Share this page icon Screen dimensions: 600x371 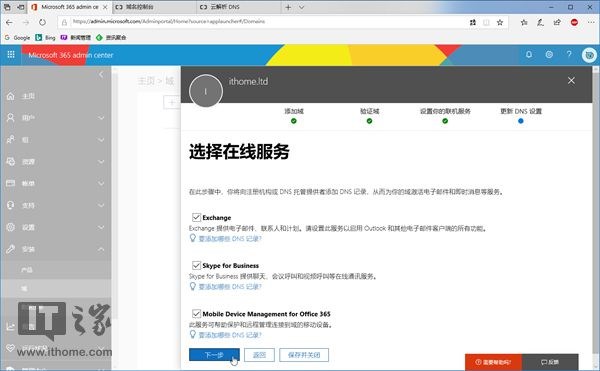[x=557, y=22]
